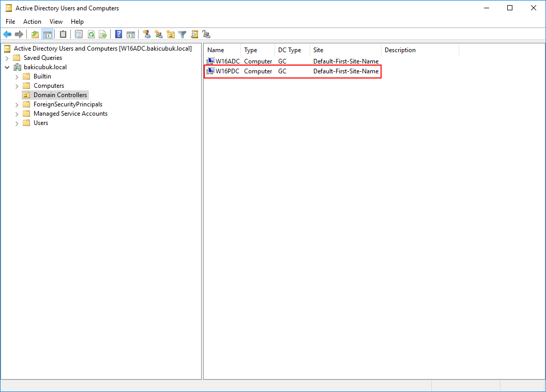
Task: Select root Active Directory Users and Computers node
Action: pyautogui.click(x=103, y=49)
